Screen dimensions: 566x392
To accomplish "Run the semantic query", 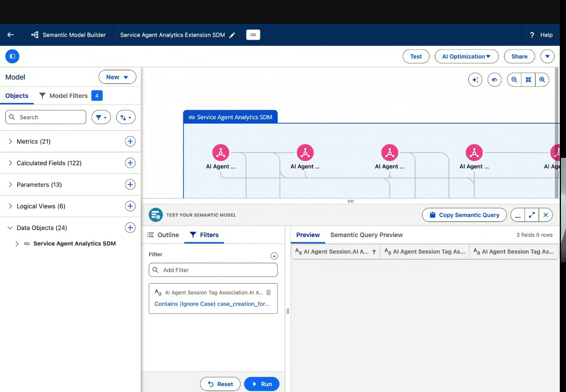I will click(x=262, y=384).
